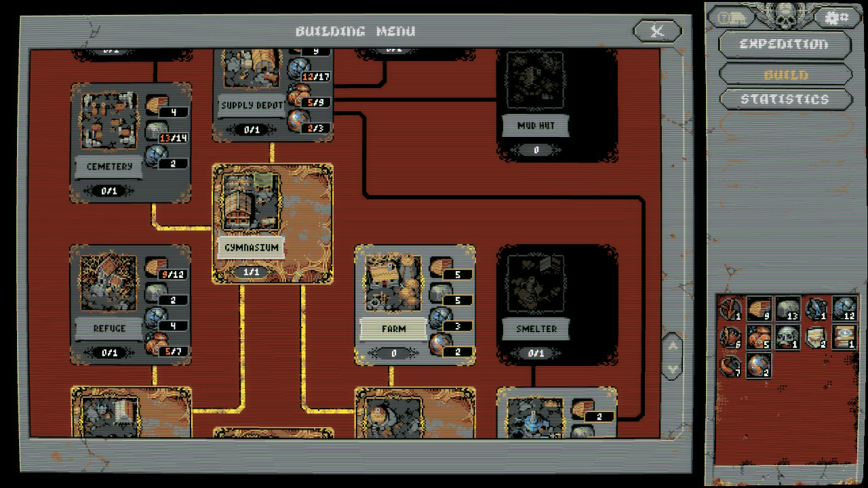Click Refuge's food cost icon showing 5/7
This screenshot has height=488, width=868.
pos(157,344)
